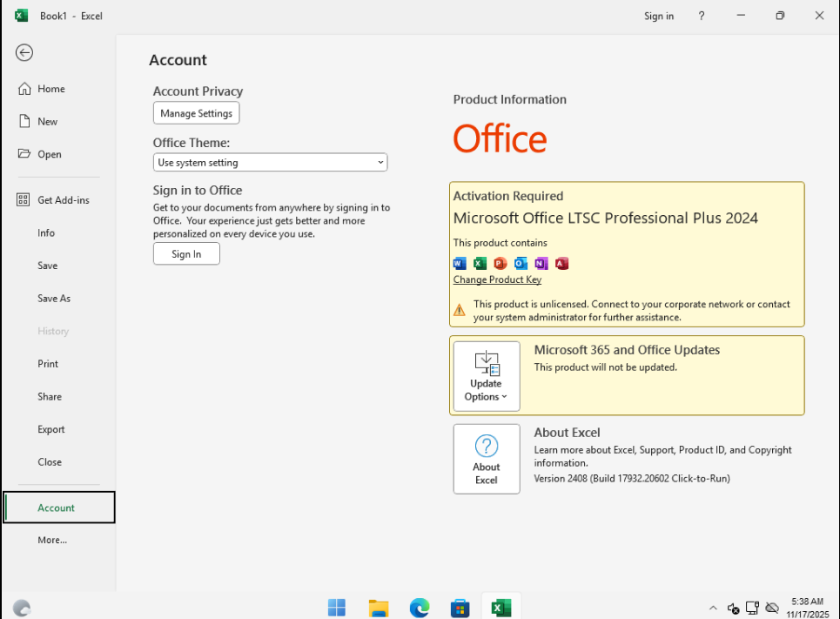The width and height of the screenshot is (840, 619).
Task: Show hidden icons in the system tray
Action: (713, 608)
